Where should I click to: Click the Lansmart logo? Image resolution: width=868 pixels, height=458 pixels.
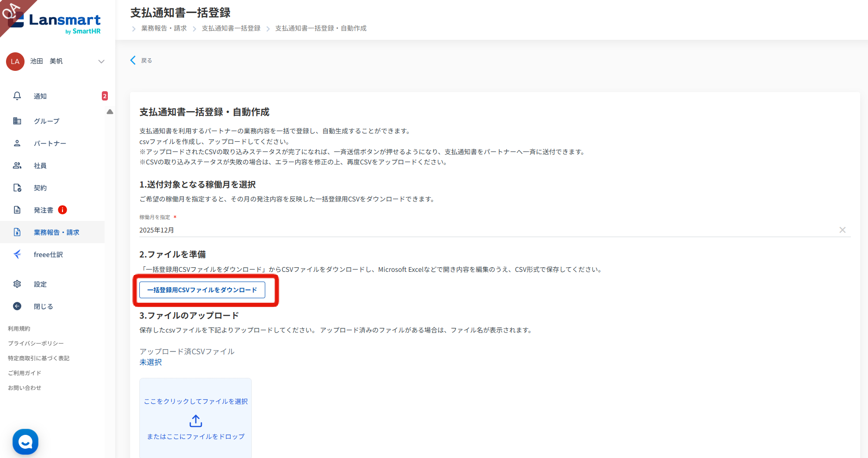[55, 24]
